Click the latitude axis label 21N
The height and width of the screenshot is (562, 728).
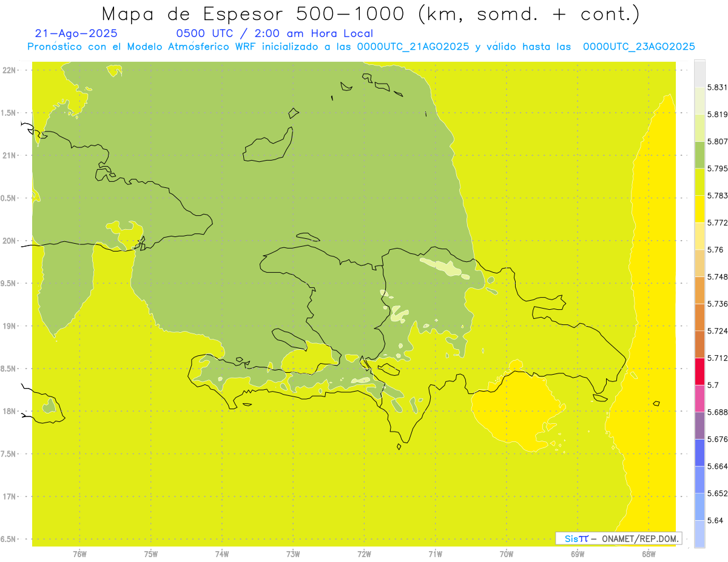pyautogui.click(x=8, y=155)
